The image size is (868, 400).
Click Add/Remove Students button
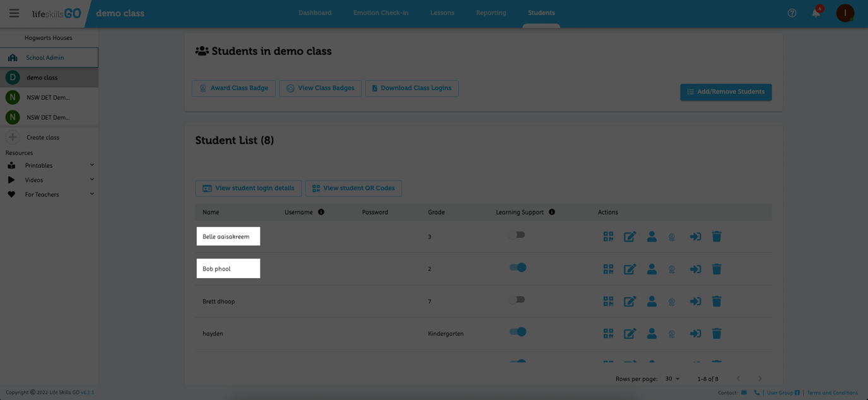pos(725,92)
